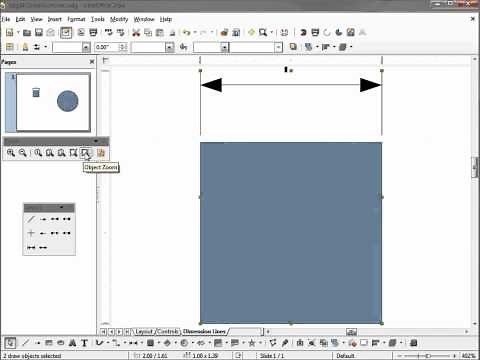Click the 'Default' status bar entry
The height and width of the screenshot is (360, 480).
click(346, 356)
